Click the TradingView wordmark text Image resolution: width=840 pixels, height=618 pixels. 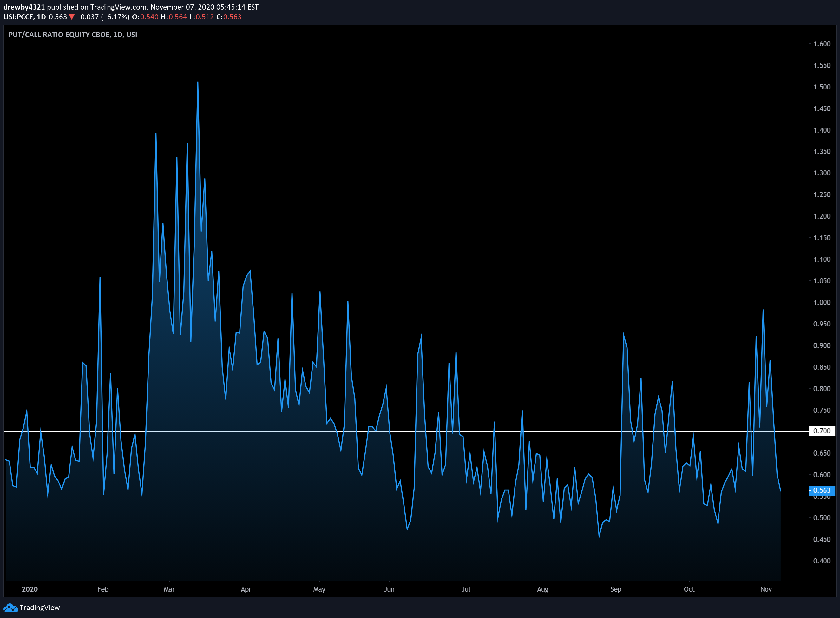coord(40,608)
